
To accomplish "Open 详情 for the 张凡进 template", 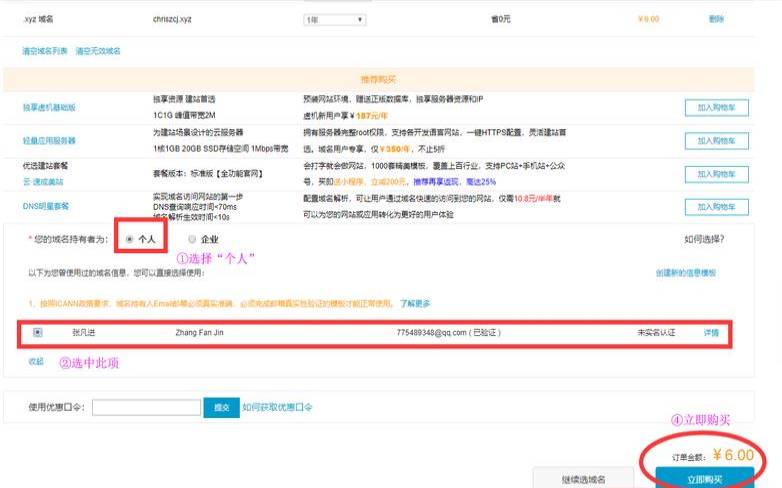I will pos(711,333).
